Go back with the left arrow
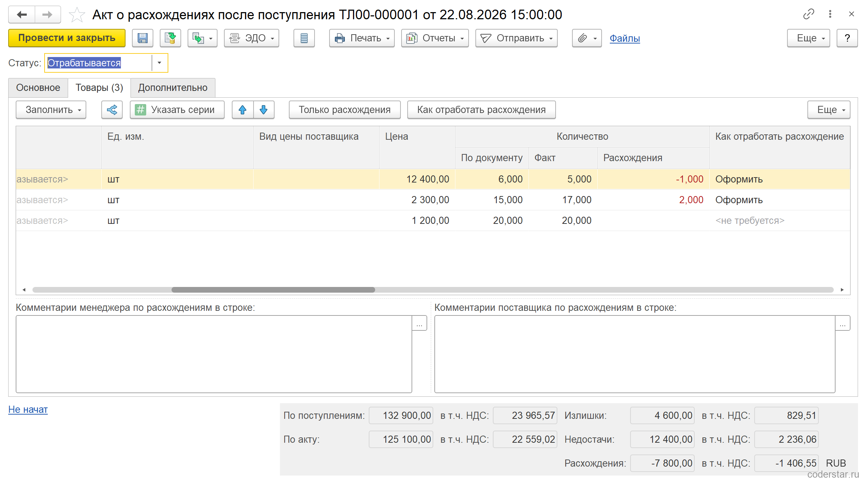868x483 pixels. pyautogui.click(x=22, y=15)
